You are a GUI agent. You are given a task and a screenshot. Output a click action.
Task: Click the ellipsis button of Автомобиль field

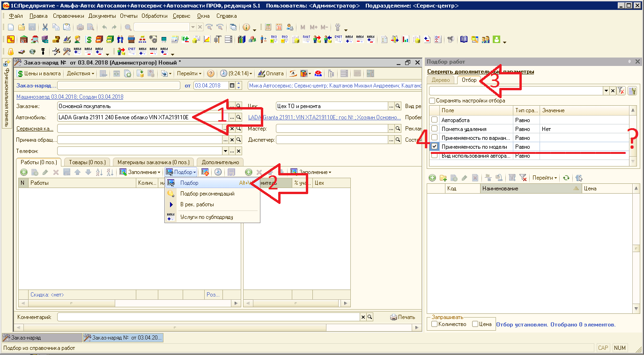tap(231, 117)
